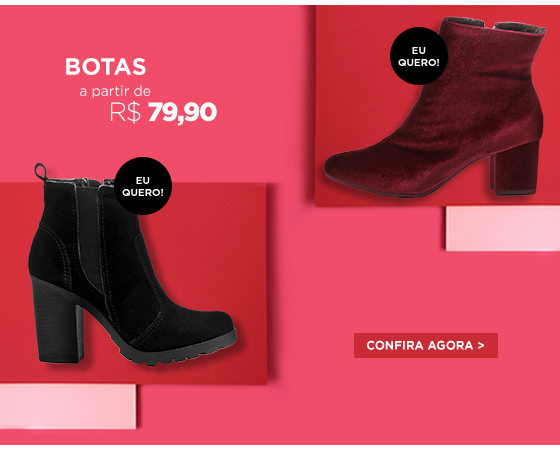Click the EU QUERO! badge on black boot
560x450 pixels.
(x=143, y=186)
